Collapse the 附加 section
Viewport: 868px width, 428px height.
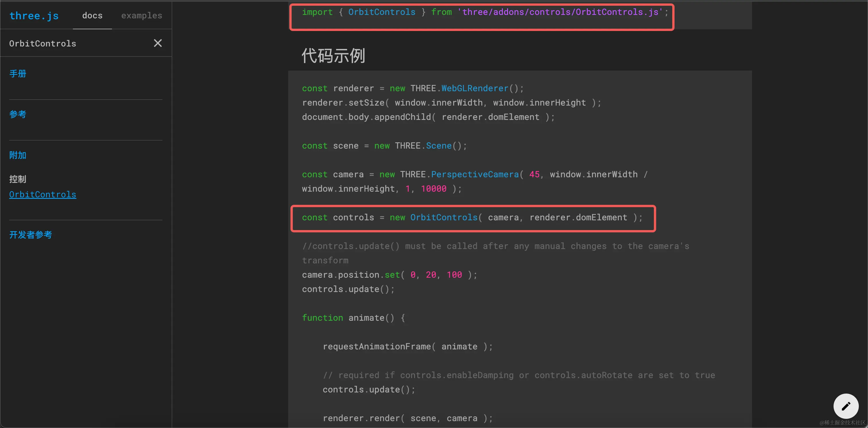click(x=18, y=155)
